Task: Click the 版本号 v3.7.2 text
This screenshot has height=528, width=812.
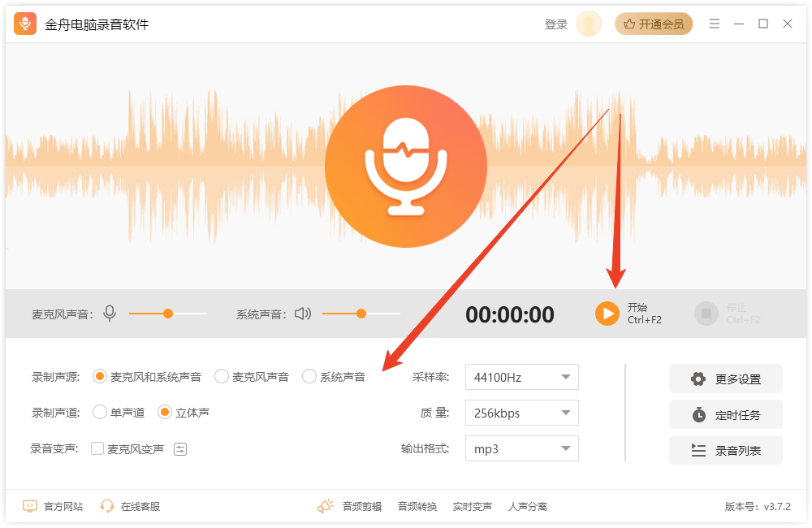Action: [x=758, y=506]
